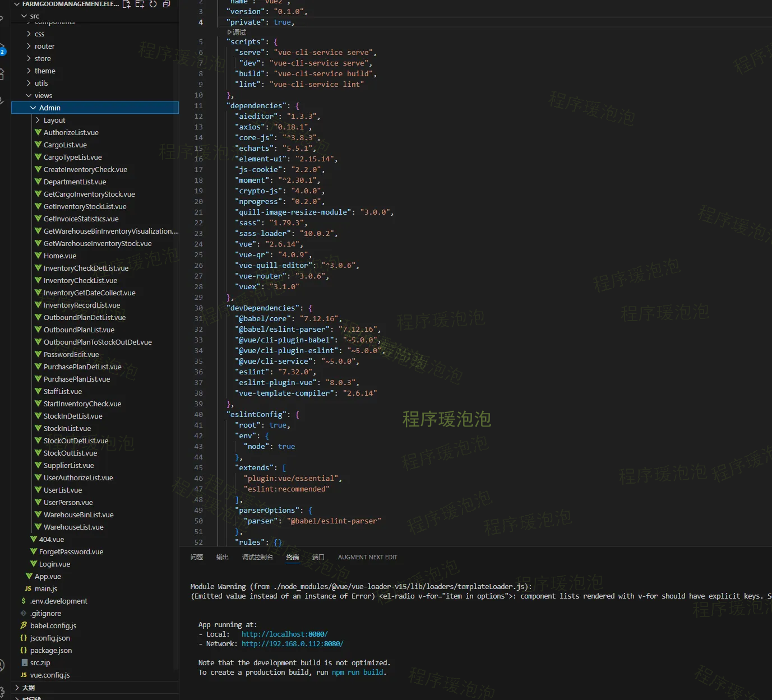Click the Vue icon next to App.vue
This screenshot has height=700, width=772.
[29, 576]
